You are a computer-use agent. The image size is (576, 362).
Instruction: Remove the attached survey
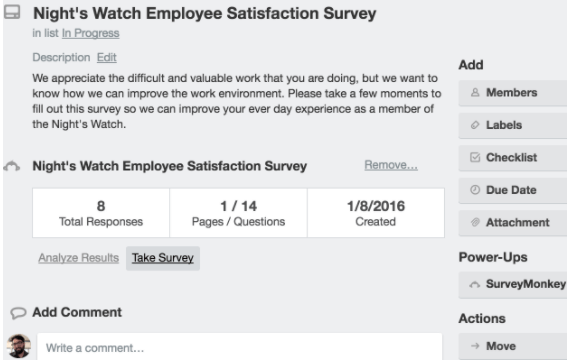391,165
